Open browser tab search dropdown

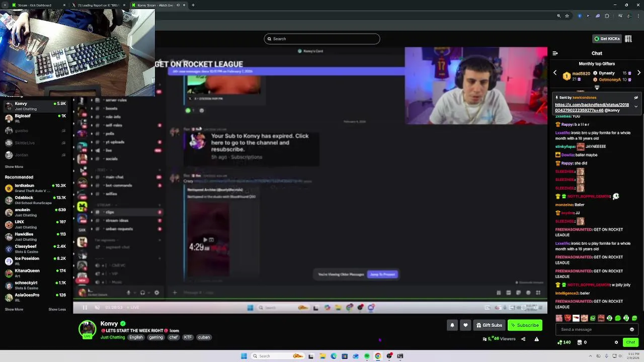(5, 5)
